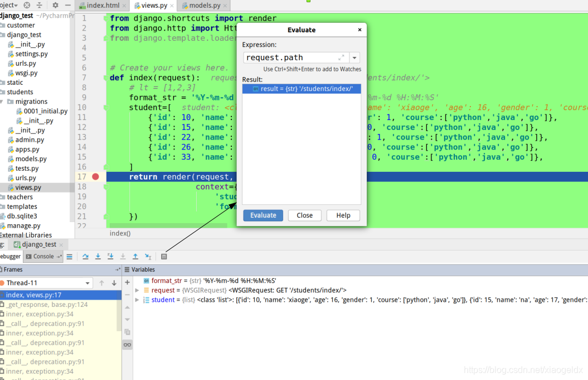Viewport: 588px width, 380px height.
Task: Collapse all in the Project panel
Action: pyautogui.click(x=40, y=5)
